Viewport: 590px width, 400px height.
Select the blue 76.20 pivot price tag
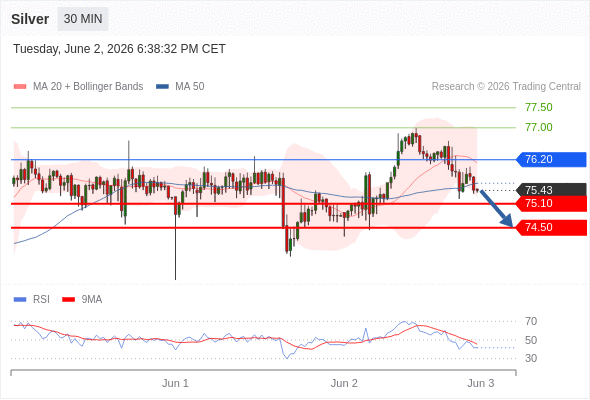551,160
